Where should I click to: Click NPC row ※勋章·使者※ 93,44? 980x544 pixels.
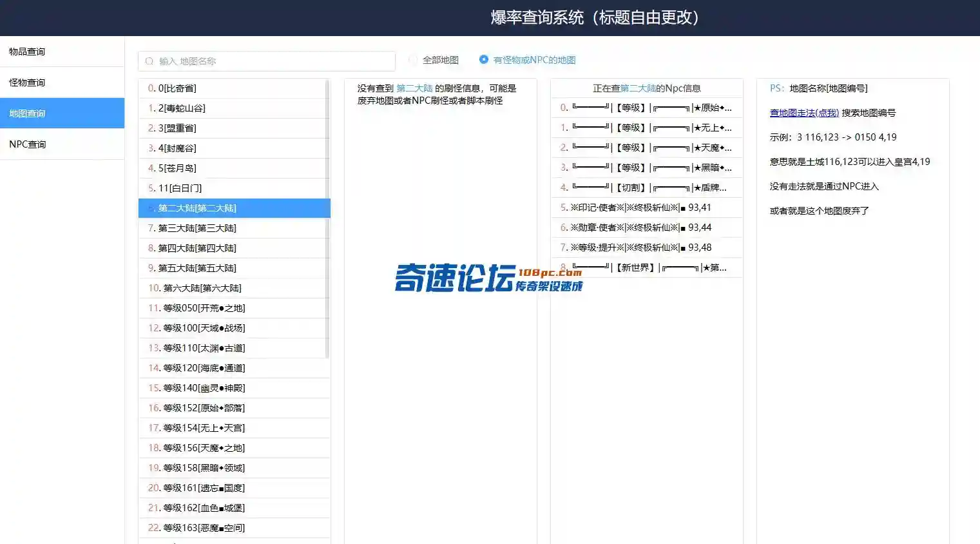coord(647,228)
